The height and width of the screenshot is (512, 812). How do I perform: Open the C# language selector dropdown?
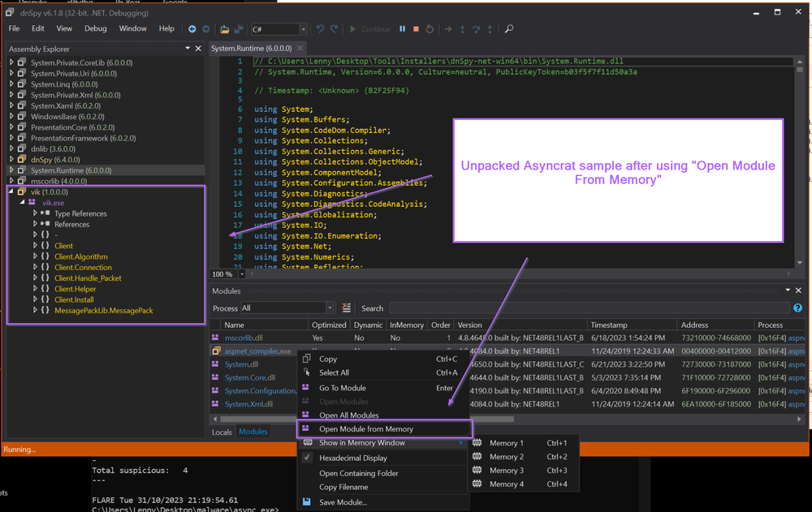point(303,28)
